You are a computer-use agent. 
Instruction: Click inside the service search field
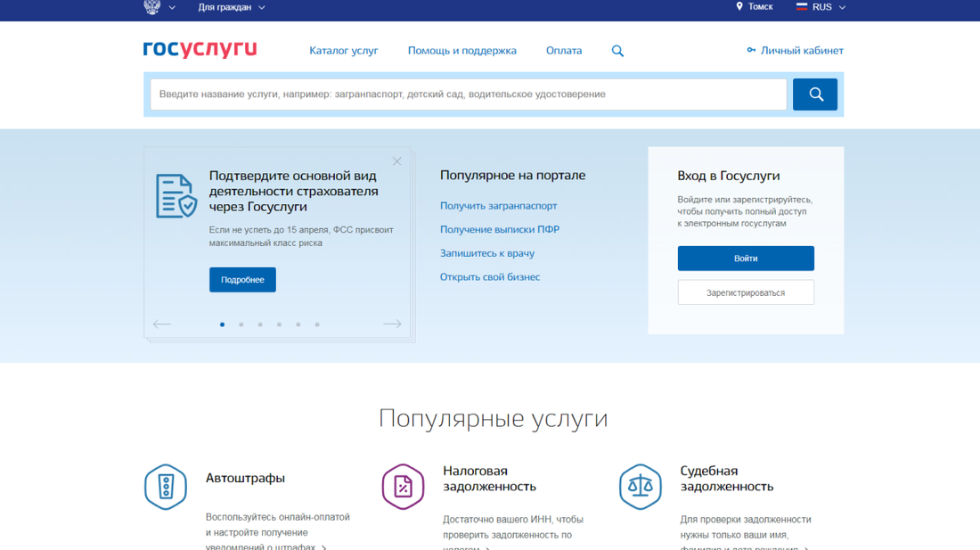[463, 94]
